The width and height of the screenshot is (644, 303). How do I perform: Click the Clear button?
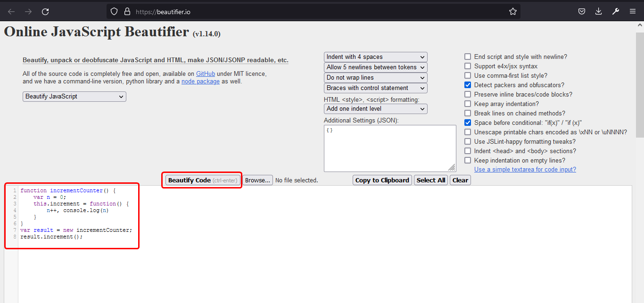[461, 180]
